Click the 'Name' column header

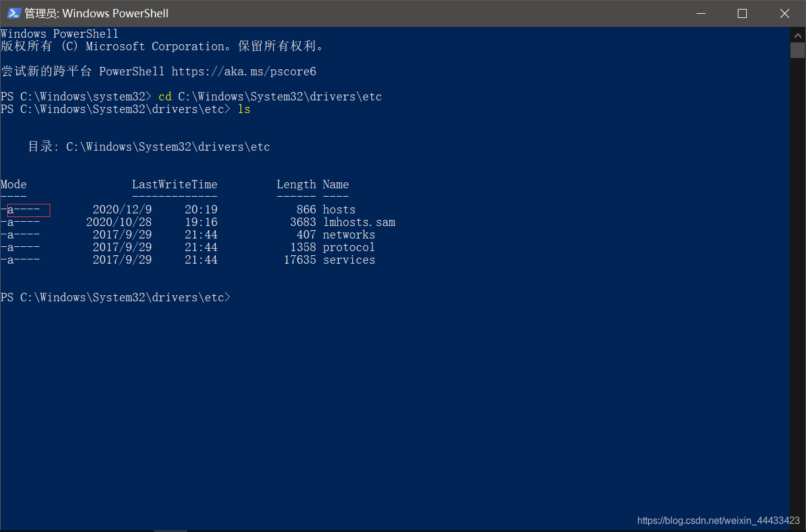coord(336,185)
